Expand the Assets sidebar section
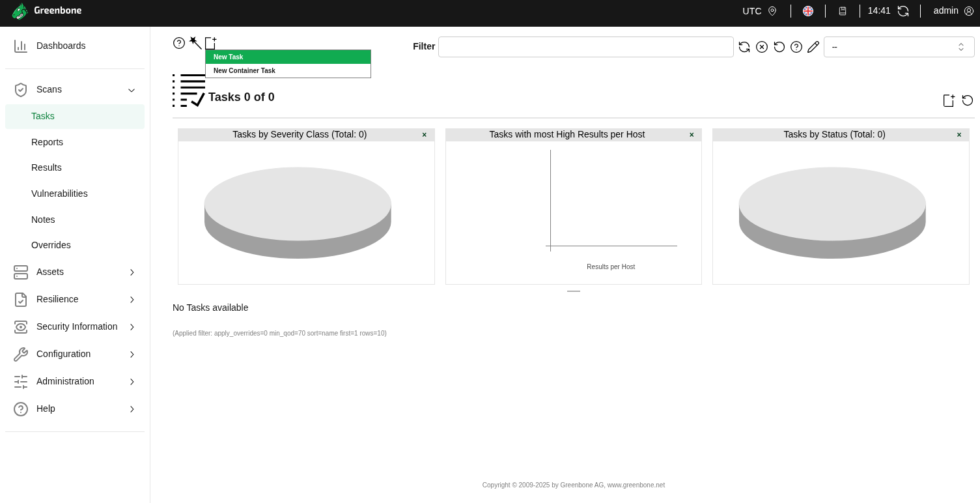The image size is (980, 503). tap(75, 272)
